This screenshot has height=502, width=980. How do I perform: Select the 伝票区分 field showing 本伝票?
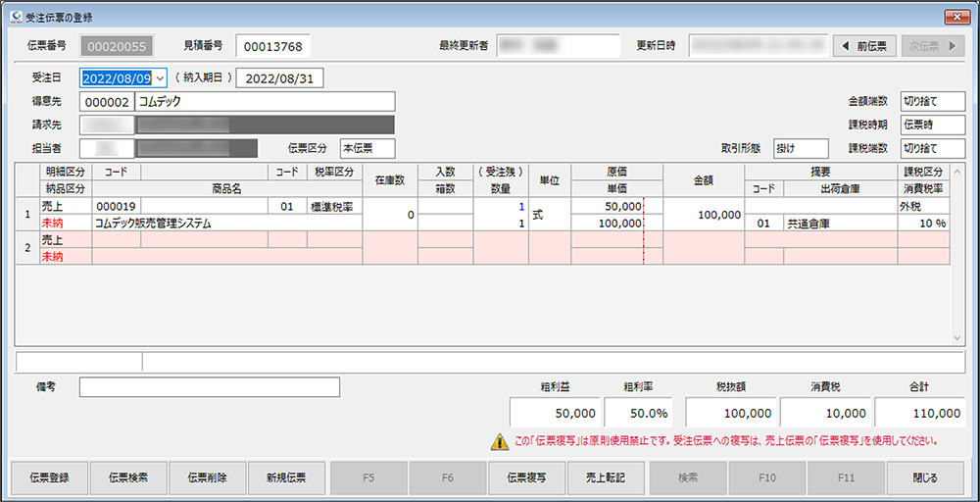pyautogui.click(x=367, y=148)
